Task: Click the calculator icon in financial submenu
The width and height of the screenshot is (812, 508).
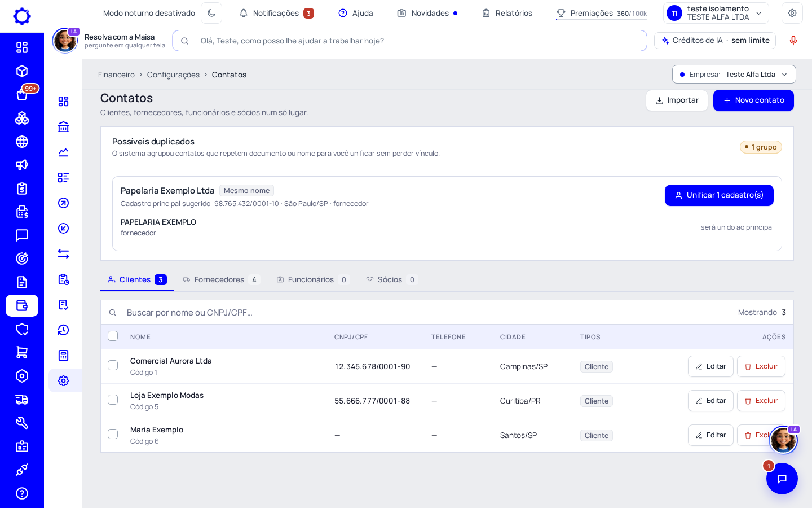Action: tap(64, 356)
